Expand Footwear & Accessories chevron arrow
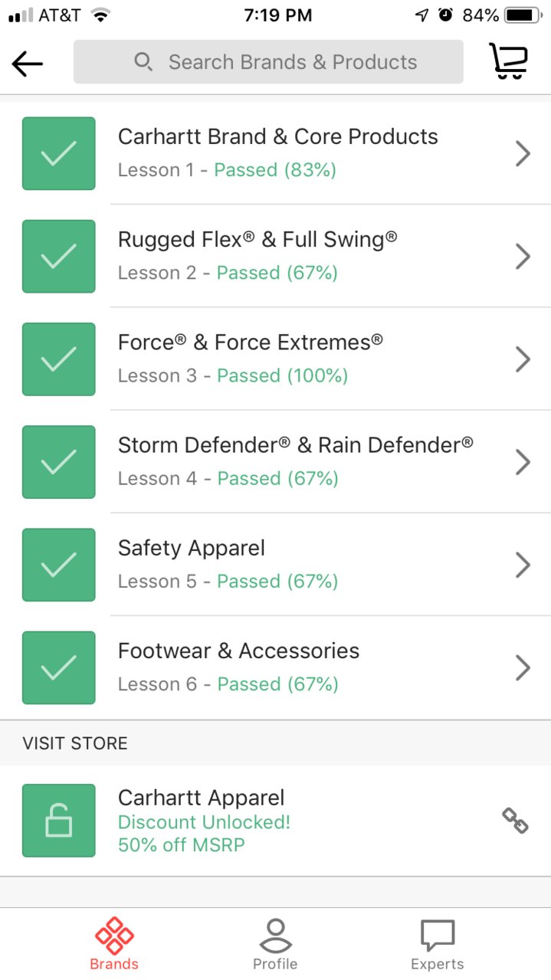The image size is (551, 980). click(523, 667)
